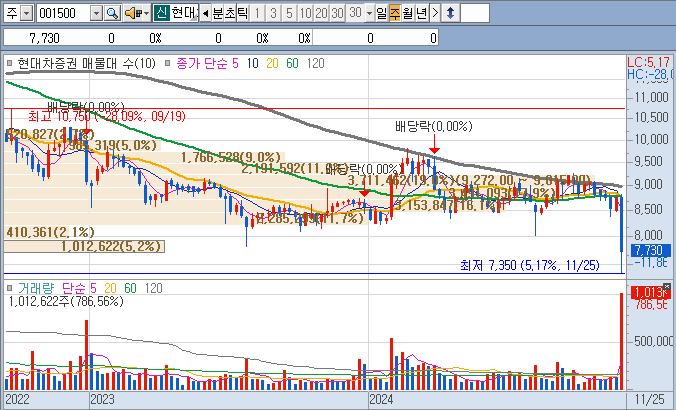Switch to 월 monthly chart

pos(407,13)
